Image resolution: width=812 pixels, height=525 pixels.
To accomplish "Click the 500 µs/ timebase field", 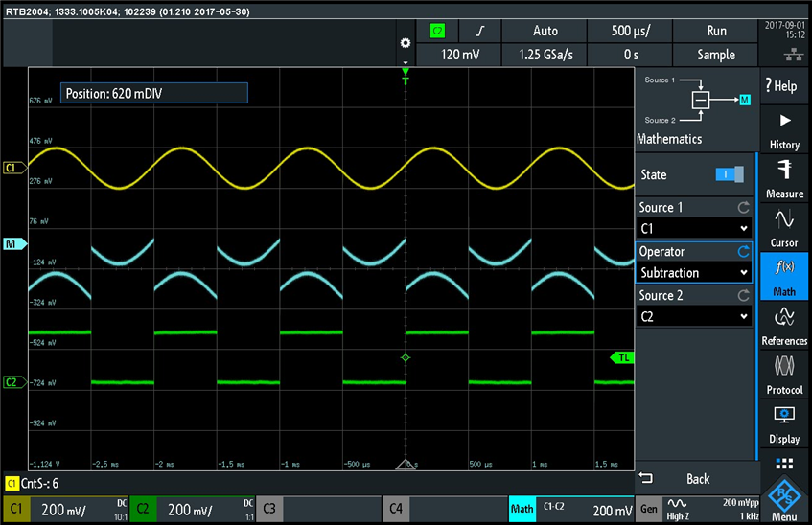I will click(631, 31).
